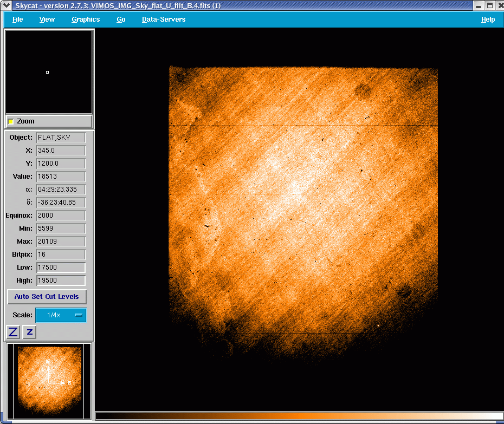Click the High cut level field
The width and height of the screenshot is (504, 424).
(61, 281)
